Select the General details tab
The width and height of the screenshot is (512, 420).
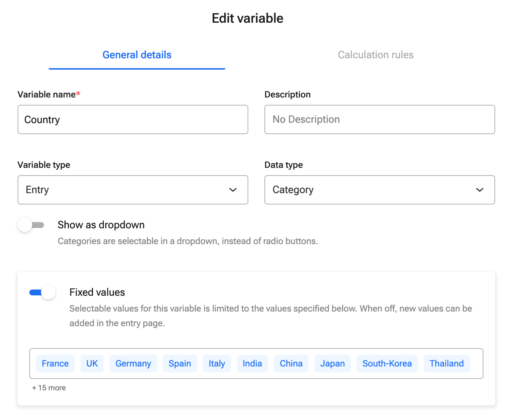(137, 55)
